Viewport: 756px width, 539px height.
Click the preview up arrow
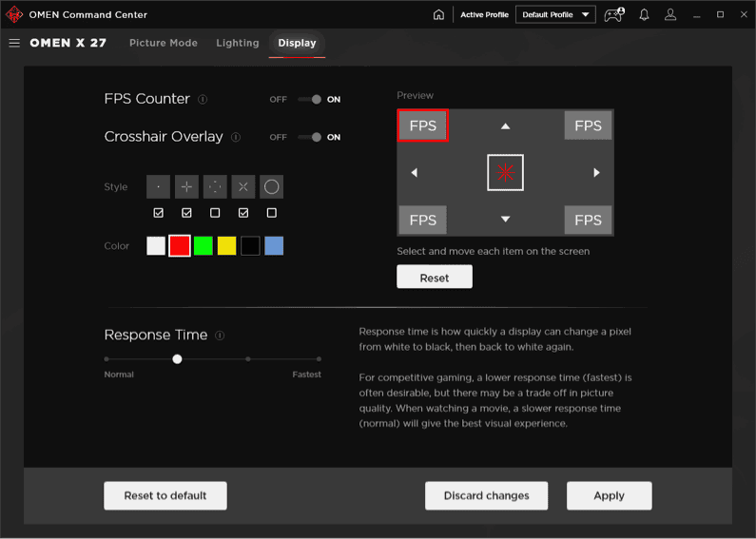(x=506, y=125)
